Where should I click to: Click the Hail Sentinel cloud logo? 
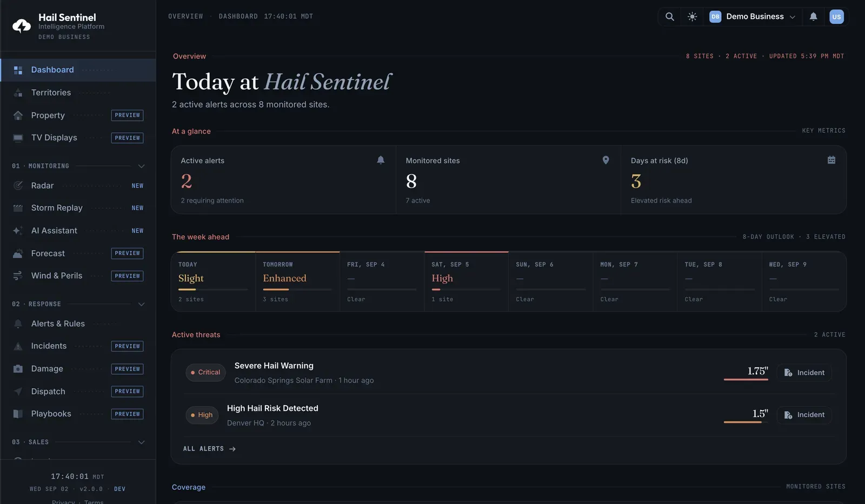pos(22,25)
